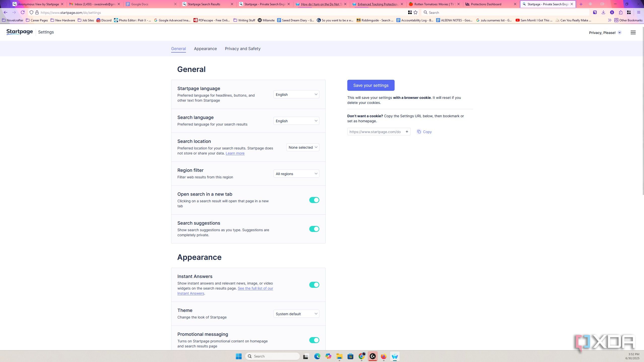Select the General settings tab
Viewport: 644px width, 362px height.
coord(178,49)
